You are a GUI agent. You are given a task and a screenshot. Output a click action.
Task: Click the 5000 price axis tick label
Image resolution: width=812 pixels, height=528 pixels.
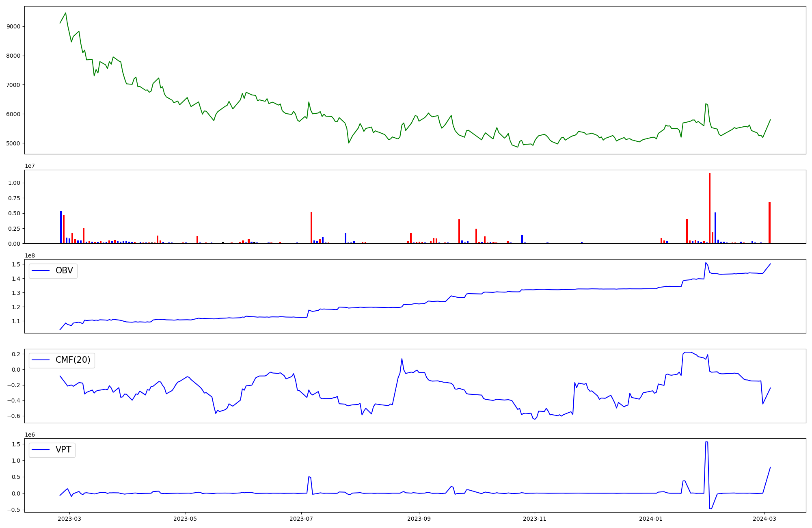[x=13, y=143]
